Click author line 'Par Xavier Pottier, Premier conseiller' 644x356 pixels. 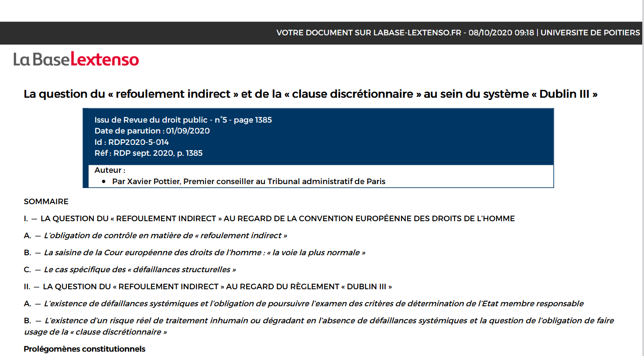coord(249,181)
